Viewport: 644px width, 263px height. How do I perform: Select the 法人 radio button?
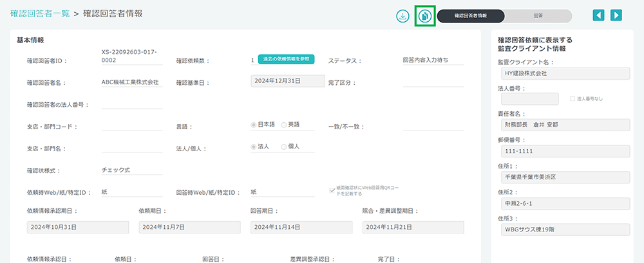(254, 147)
